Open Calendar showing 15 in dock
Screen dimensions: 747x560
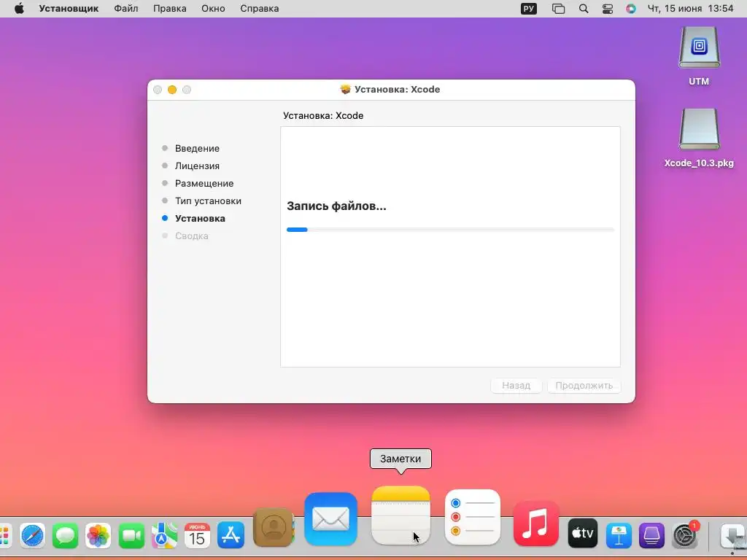click(197, 536)
